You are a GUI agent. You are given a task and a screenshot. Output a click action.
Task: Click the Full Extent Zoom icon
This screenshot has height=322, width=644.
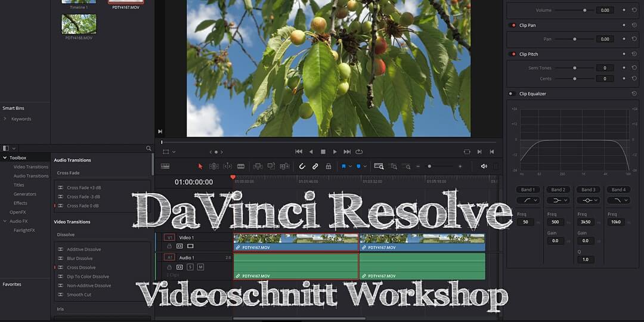click(379, 166)
